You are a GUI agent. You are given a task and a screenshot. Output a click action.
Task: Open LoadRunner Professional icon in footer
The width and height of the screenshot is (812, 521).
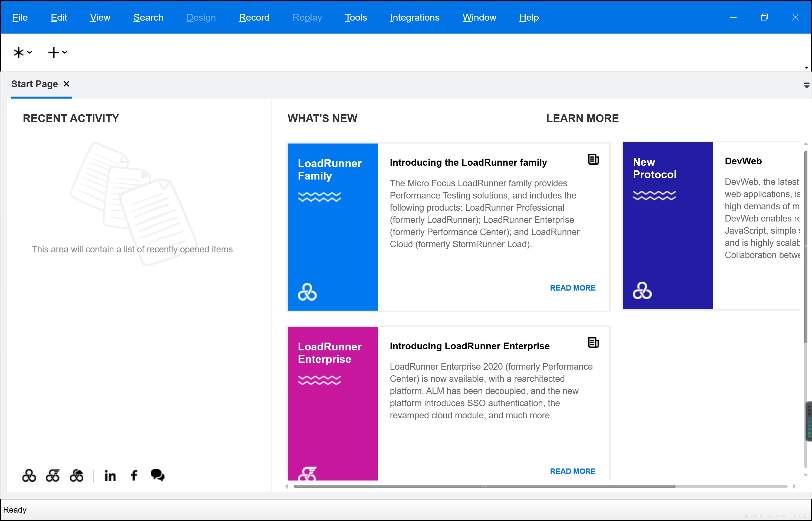tap(29, 475)
